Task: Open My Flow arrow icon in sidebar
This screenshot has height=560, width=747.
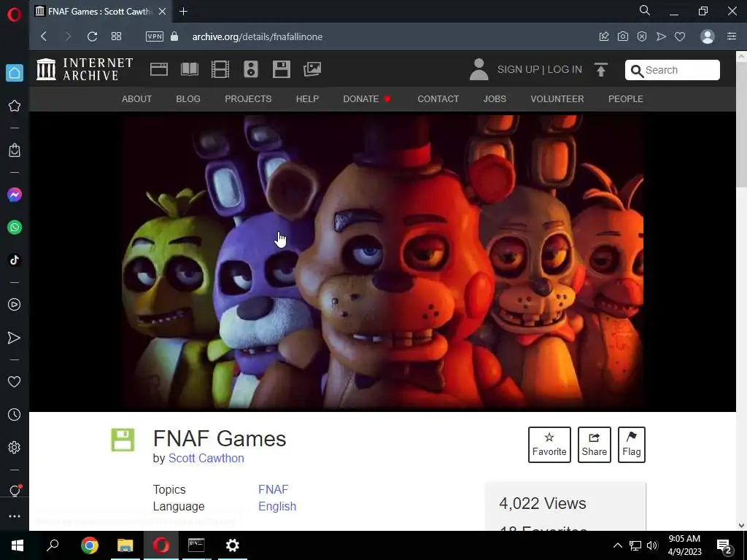Action: pos(15,338)
